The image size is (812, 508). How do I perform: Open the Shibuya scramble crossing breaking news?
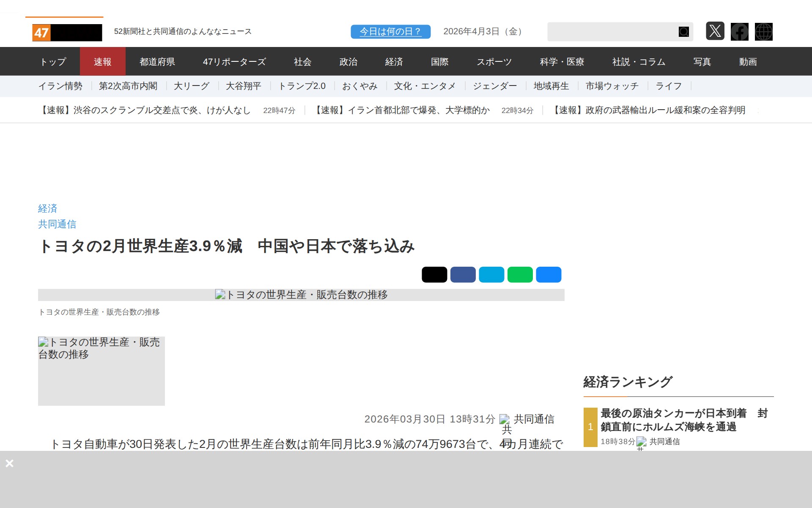(x=145, y=110)
